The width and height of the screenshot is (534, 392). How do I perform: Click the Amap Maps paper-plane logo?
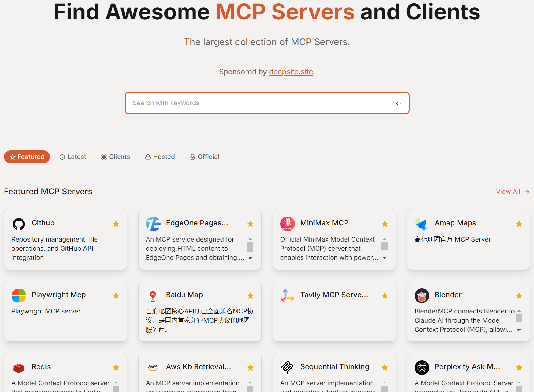(422, 224)
